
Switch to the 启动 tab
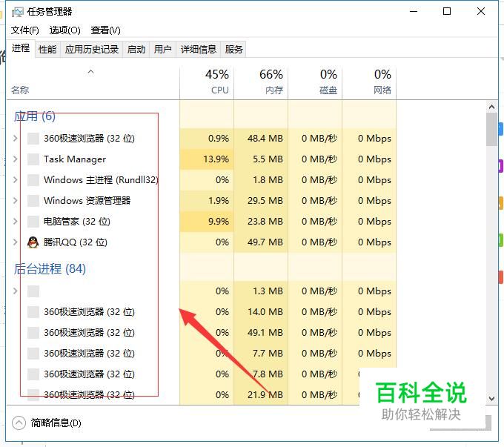[x=136, y=50]
